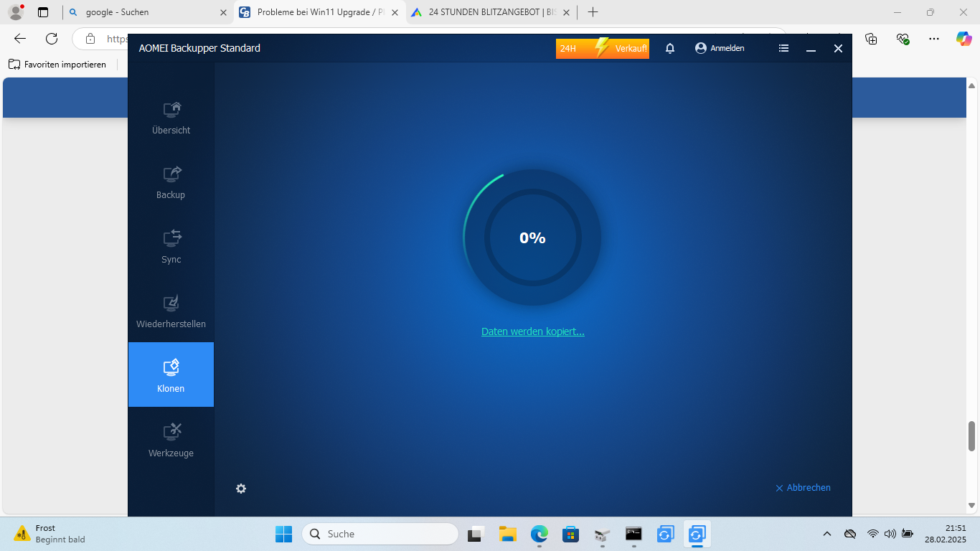Open Microsoft Store from the taskbar
The width and height of the screenshot is (980, 551).
[571, 534]
